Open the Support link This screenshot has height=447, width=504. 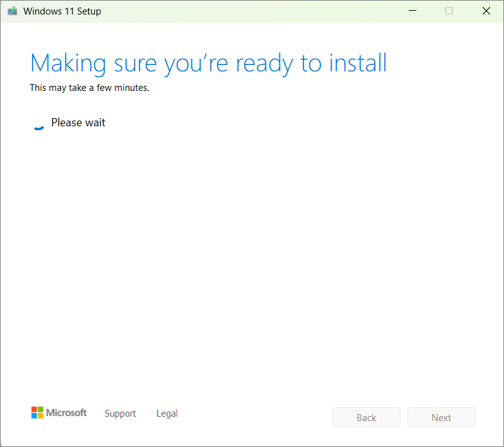(120, 414)
